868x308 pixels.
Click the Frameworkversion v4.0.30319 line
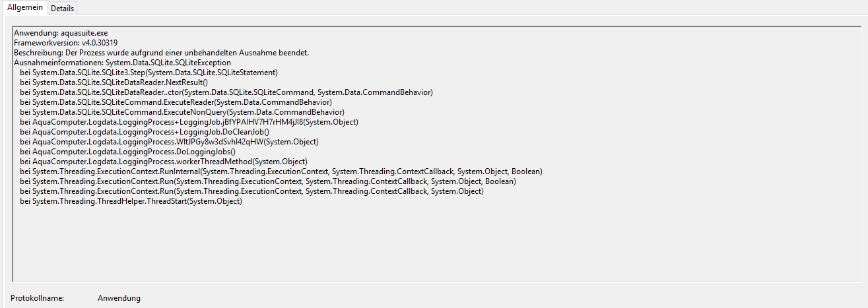click(x=65, y=43)
